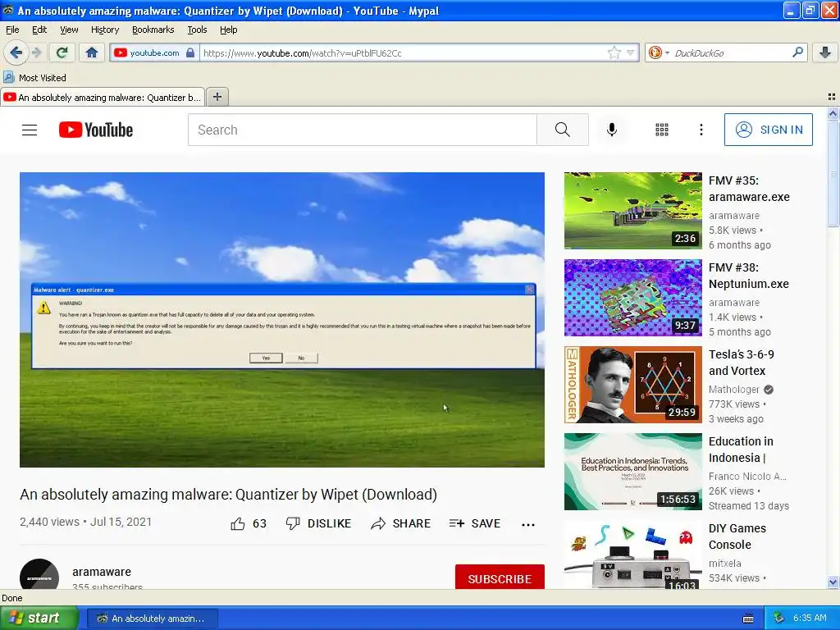Focus the YouTube Search field
The width and height of the screenshot is (840, 630).
(x=362, y=130)
